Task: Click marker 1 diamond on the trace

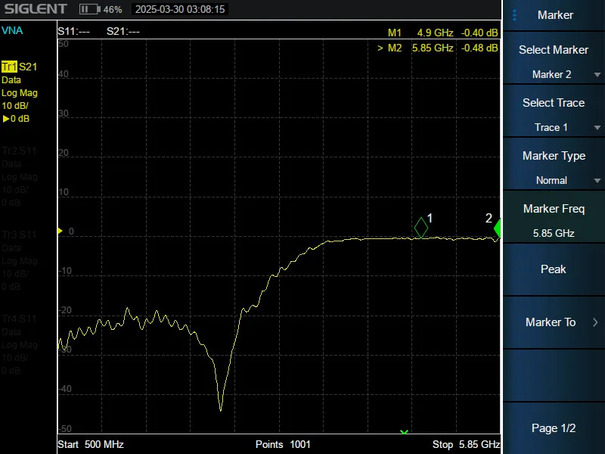Action: pos(421,228)
